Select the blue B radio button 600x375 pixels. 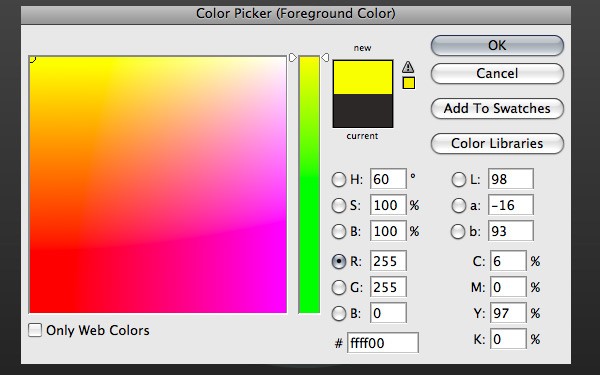[x=339, y=313]
